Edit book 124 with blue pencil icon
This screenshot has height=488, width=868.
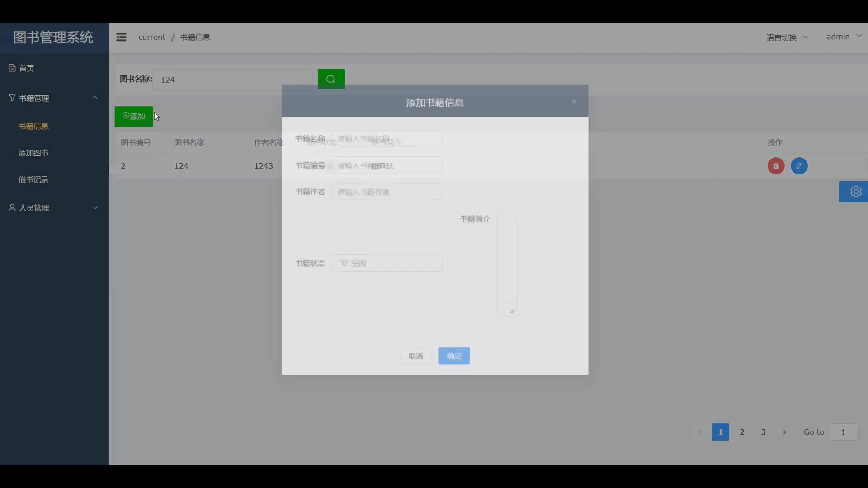pyautogui.click(x=799, y=166)
